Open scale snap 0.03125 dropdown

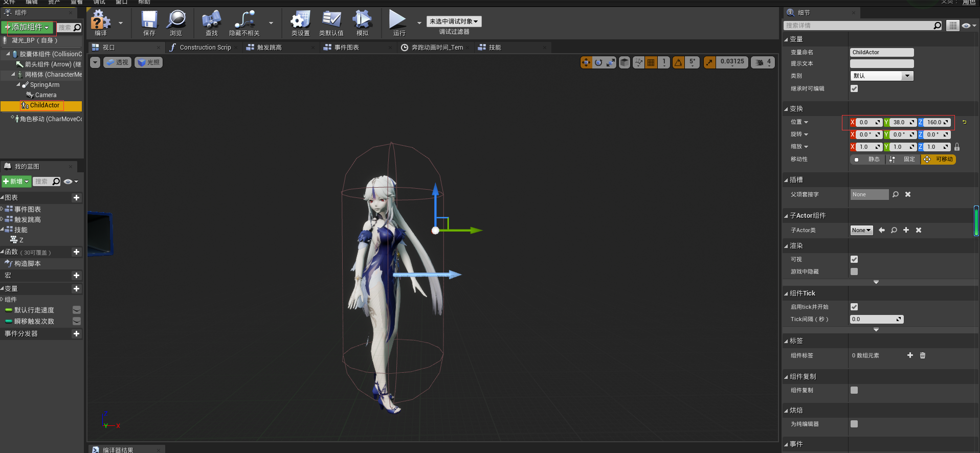point(732,62)
